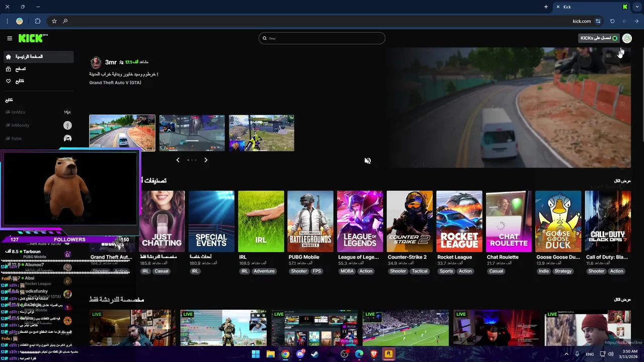This screenshot has width=644, height=362.
Task: Open the 3mr channel name link
Action: click(x=111, y=62)
